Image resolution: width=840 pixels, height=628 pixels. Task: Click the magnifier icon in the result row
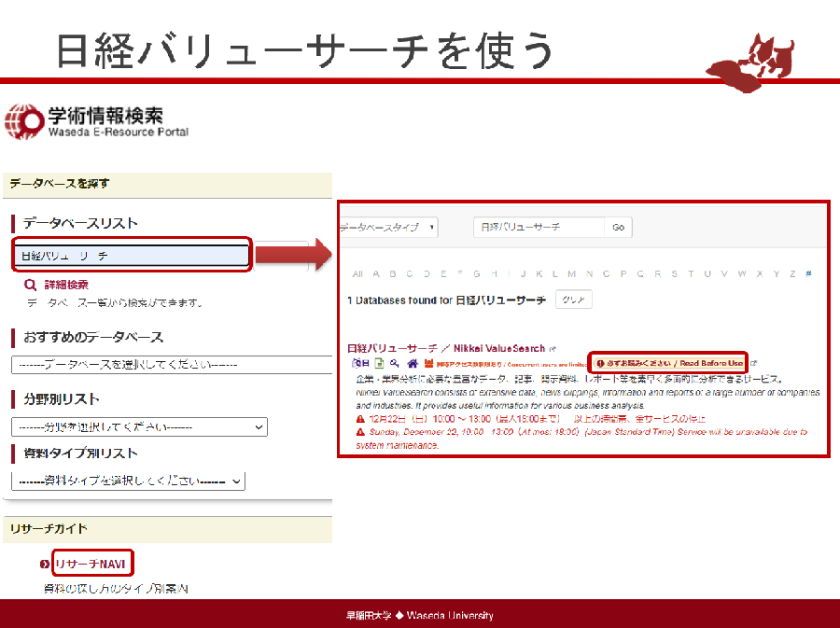[395, 364]
